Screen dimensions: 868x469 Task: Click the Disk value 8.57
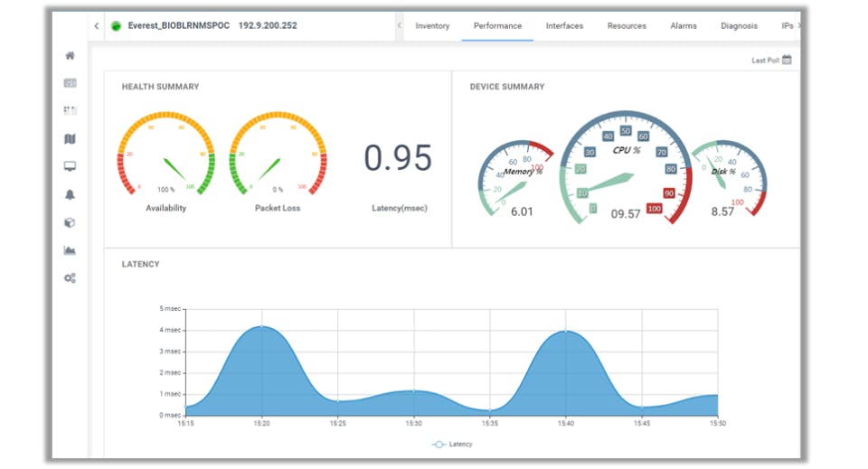(x=722, y=211)
